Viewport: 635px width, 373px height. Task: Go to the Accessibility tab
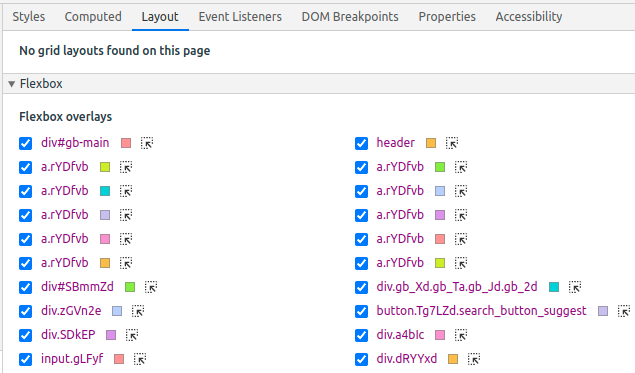pyautogui.click(x=529, y=17)
